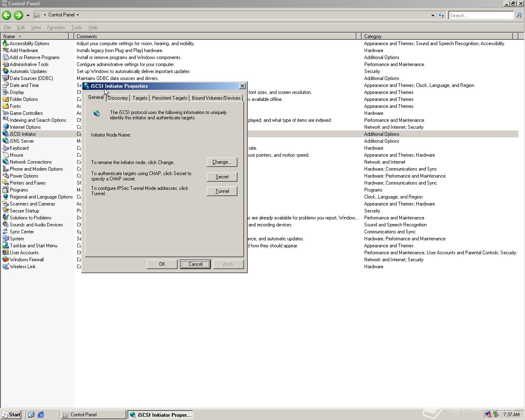Select the General tab
Viewport: 525px width, 420px height.
pos(96,97)
